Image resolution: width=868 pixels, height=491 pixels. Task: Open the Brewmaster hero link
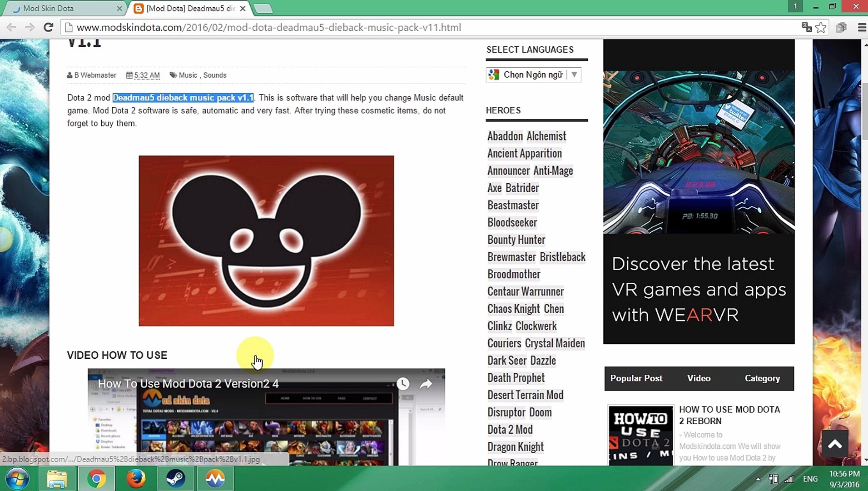coord(512,257)
